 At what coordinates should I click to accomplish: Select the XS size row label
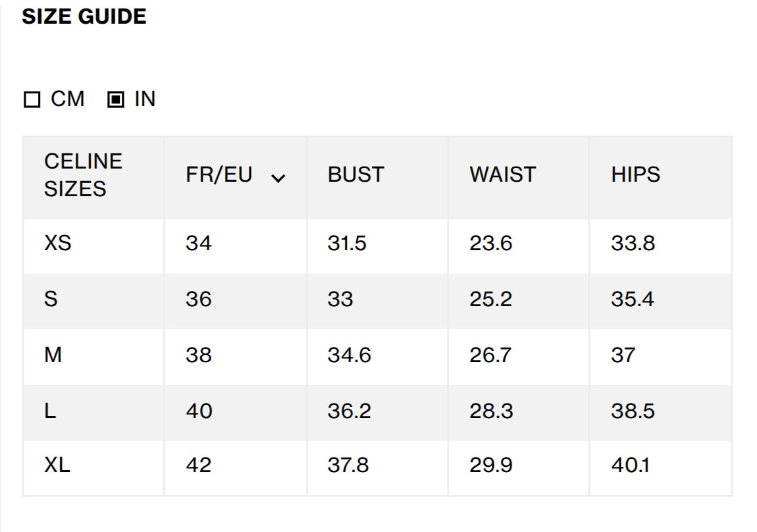58,243
